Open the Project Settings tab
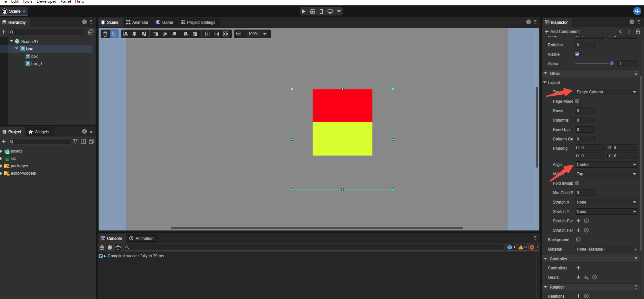The height and width of the screenshot is (299, 644). tap(198, 23)
